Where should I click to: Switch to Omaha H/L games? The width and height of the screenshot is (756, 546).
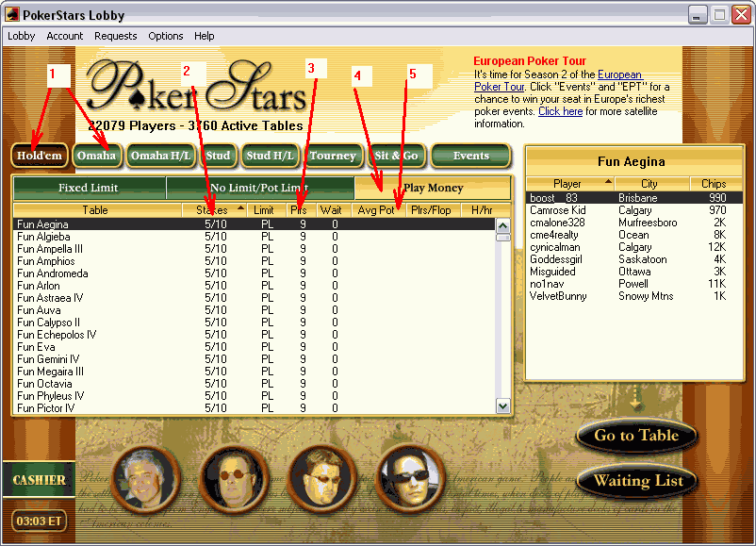coord(160,156)
